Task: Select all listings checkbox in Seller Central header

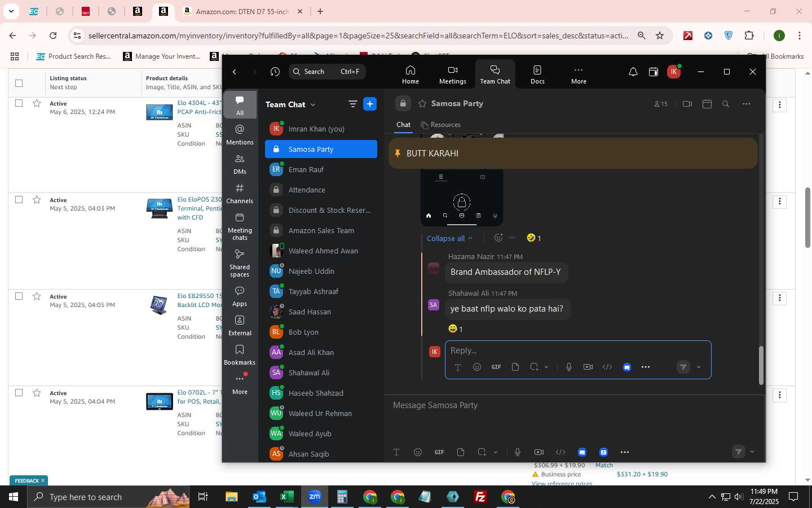Action: pos(19,83)
